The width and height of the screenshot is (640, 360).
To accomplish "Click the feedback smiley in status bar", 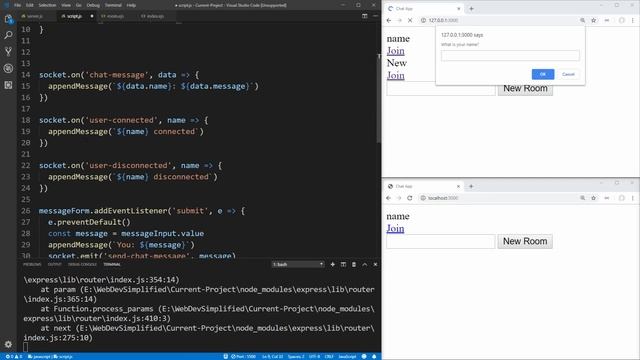I will [364, 356].
